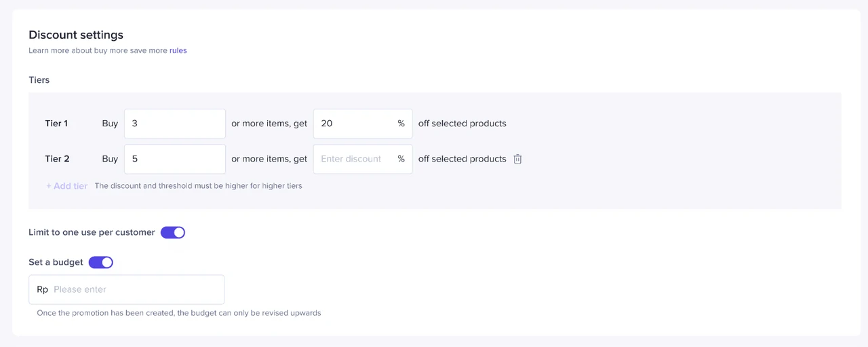Click the + Add tier button
Viewport: 868px width, 347px height.
click(66, 186)
